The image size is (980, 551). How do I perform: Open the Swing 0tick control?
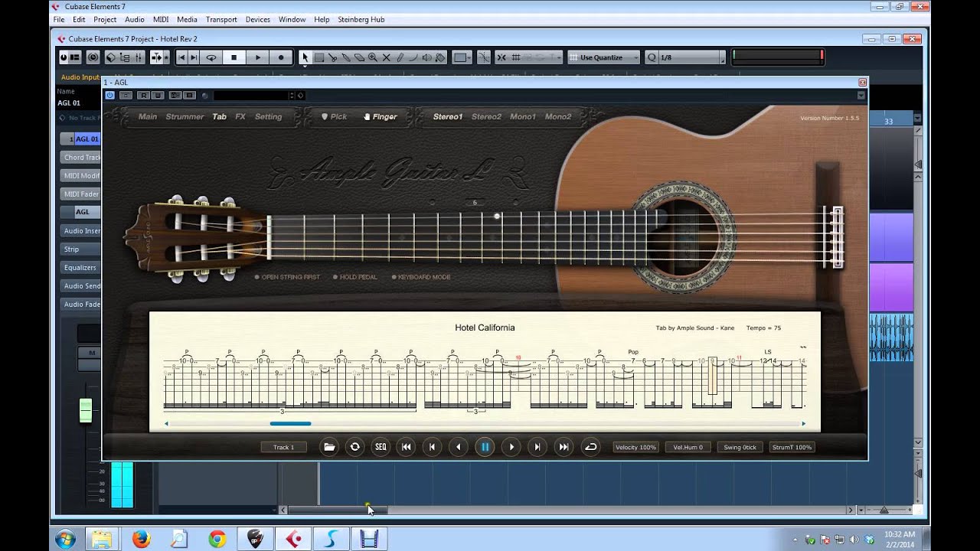coord(740,447)
